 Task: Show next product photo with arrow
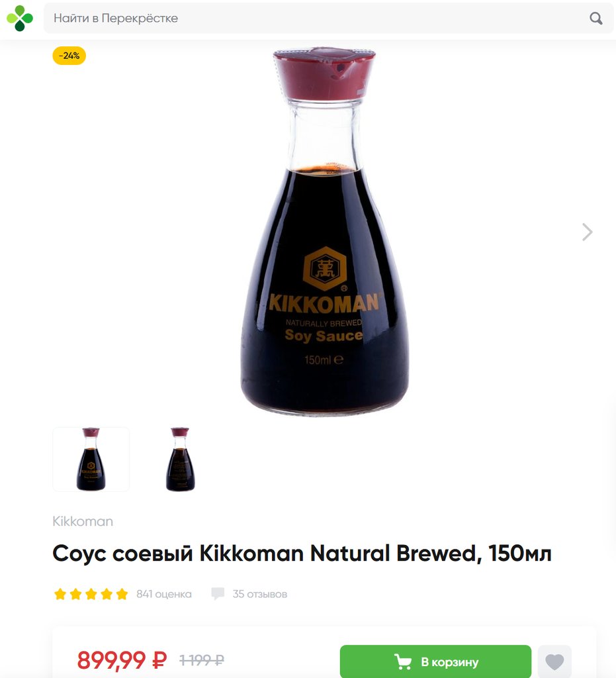pos(587,232)
